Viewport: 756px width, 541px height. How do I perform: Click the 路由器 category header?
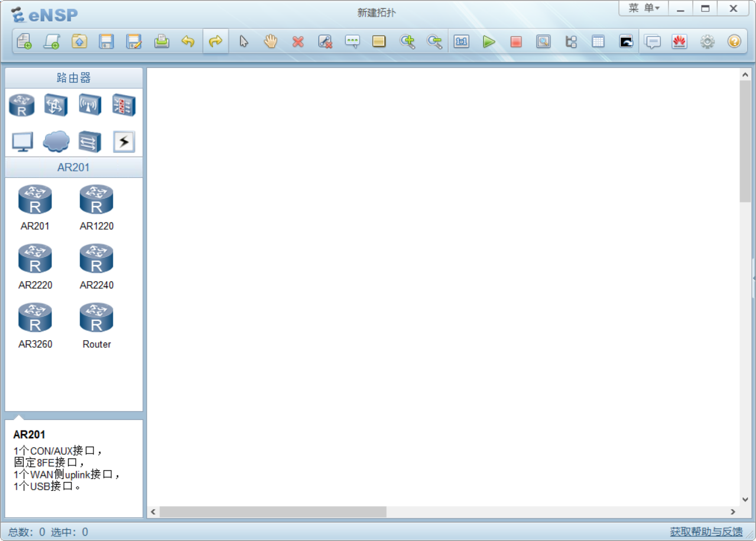74,78
